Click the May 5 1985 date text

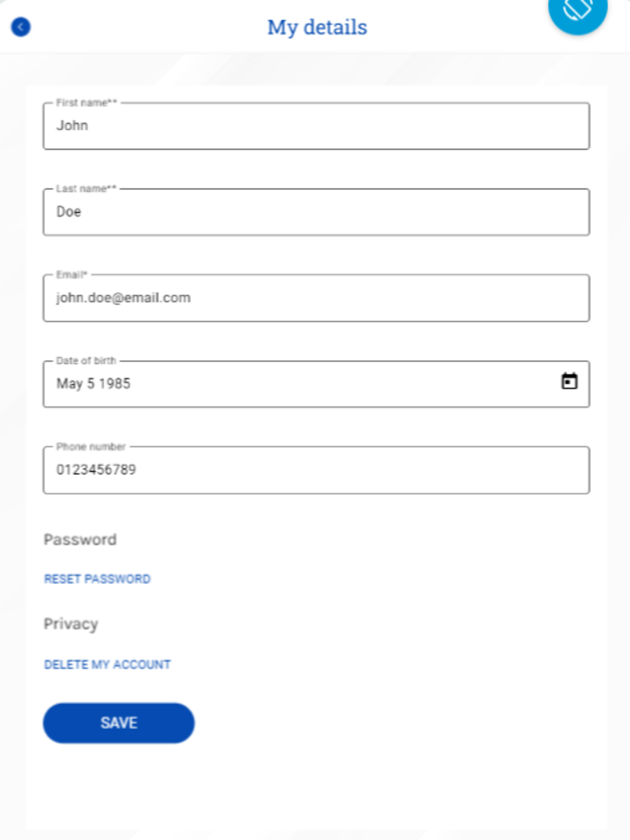click(x=94, y=383)
